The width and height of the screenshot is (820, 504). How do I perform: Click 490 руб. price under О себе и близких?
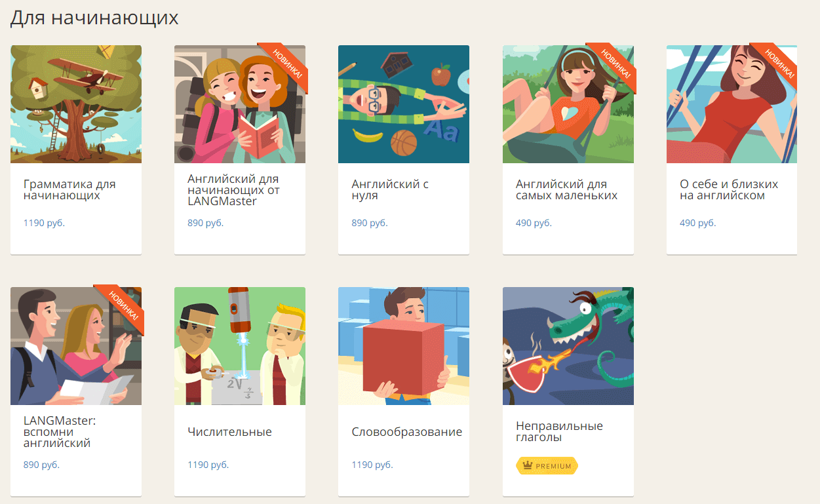698,223
